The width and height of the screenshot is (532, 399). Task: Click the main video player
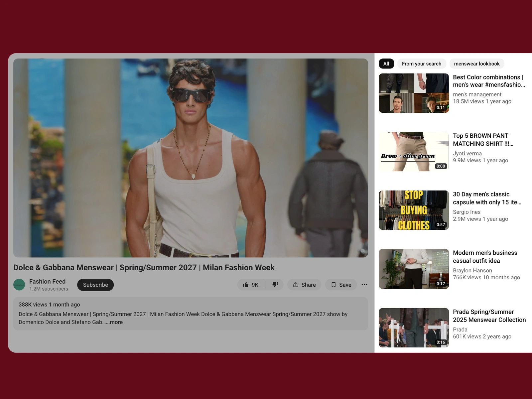pos(191,158)
